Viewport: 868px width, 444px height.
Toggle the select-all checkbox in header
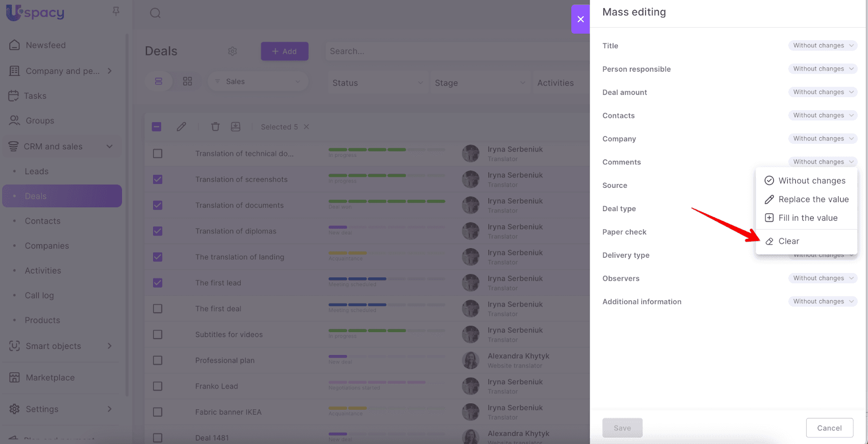[x=157, y=126]
